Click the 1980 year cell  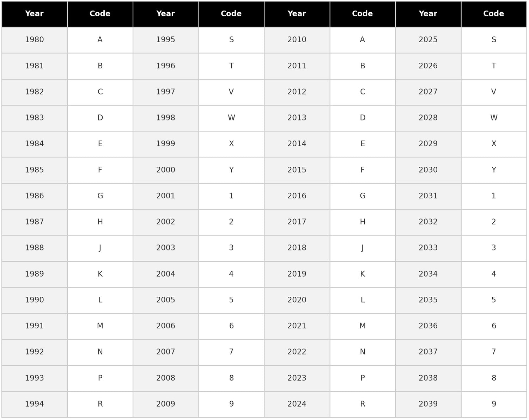click(x=34, y=40)
